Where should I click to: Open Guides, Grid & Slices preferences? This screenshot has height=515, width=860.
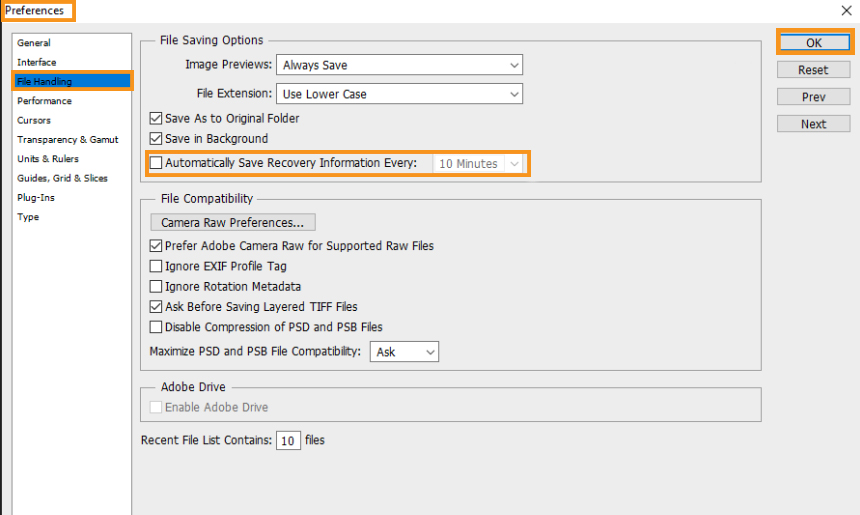tap(62, 178)
